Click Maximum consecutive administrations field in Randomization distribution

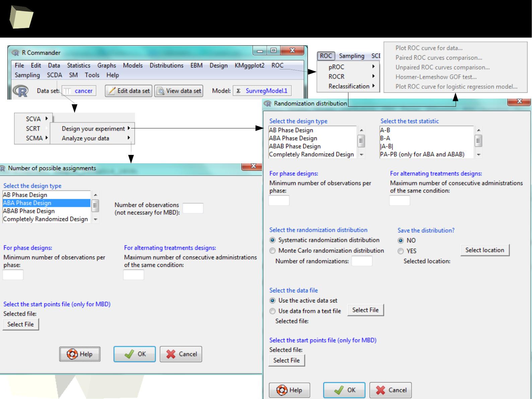(x=400, y=201)
